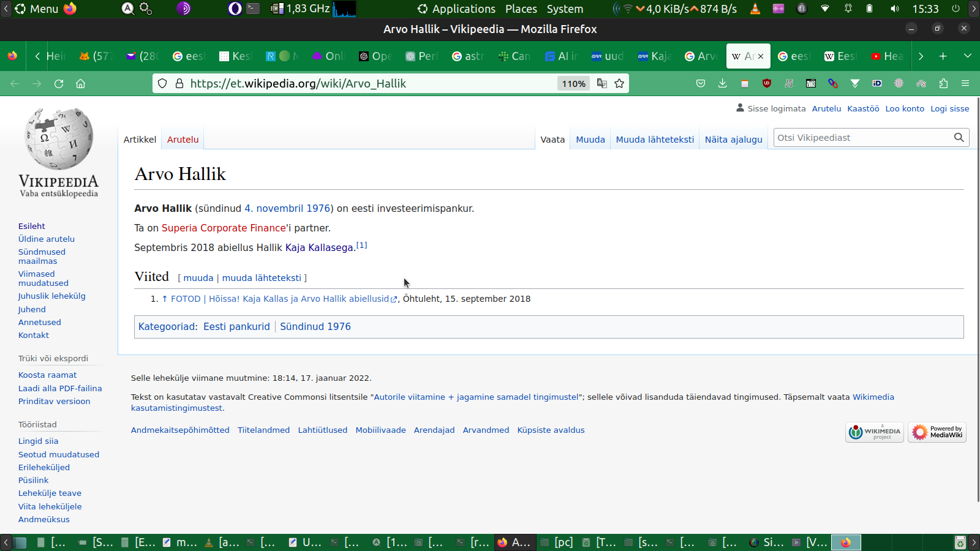Open the Firefox downloads panel

[x=722, y=84]
